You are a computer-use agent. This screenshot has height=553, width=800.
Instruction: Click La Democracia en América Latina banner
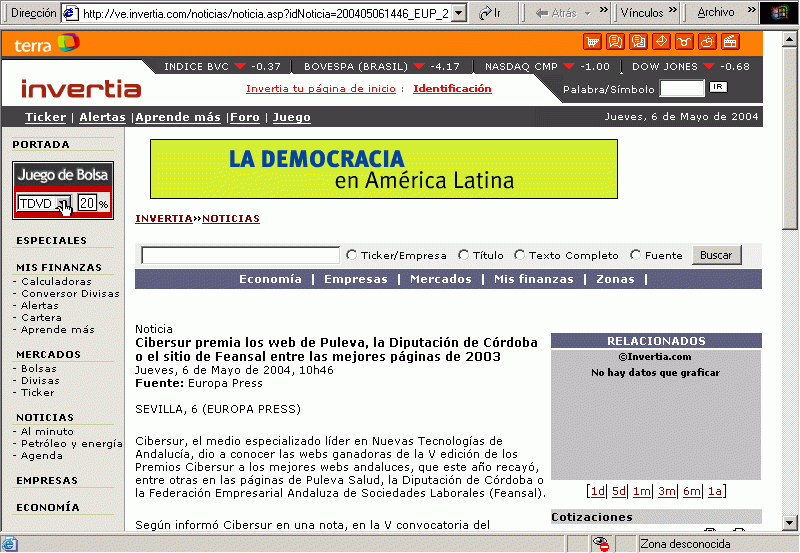click(x=384, y=169)
